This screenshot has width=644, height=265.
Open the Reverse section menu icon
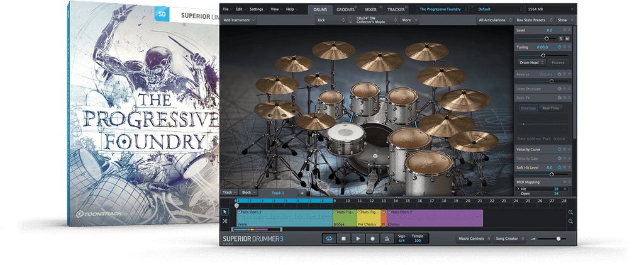coord(565,74)
